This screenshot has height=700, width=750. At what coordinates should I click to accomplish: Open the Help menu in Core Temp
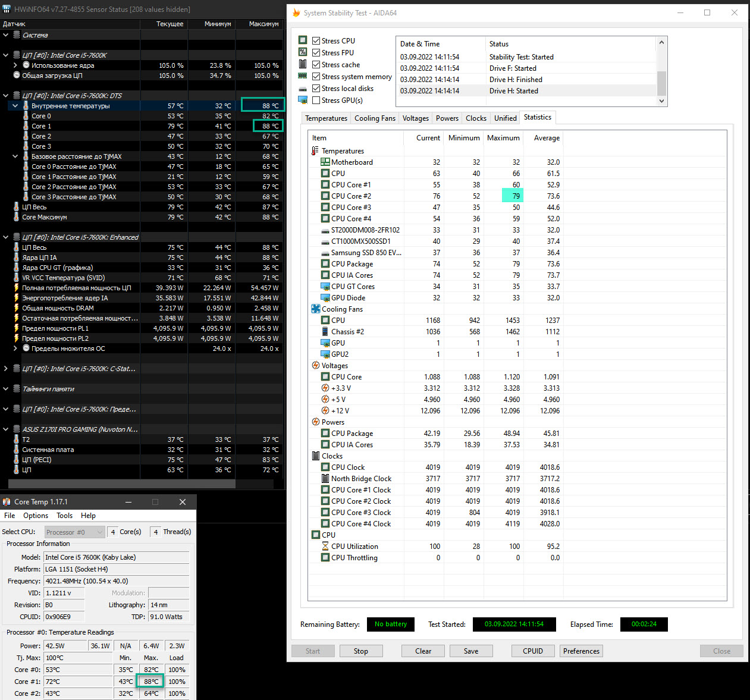click(88, 516)
